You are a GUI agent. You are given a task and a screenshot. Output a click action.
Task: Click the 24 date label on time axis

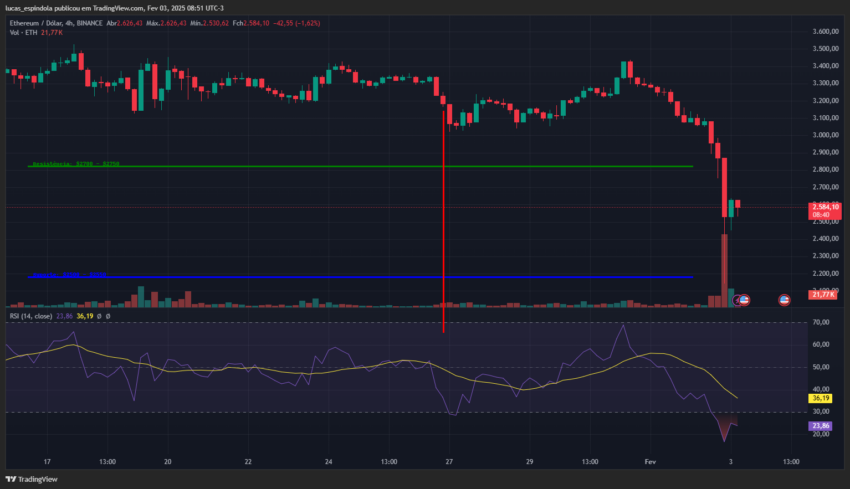[329, 462]
